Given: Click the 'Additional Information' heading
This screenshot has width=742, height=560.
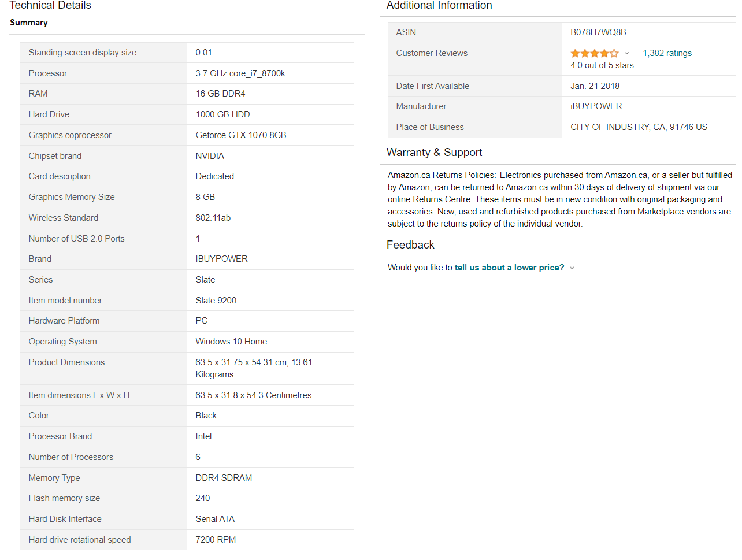Looking at the screenshot, I should pyautogui.click(x=439, y=5).
